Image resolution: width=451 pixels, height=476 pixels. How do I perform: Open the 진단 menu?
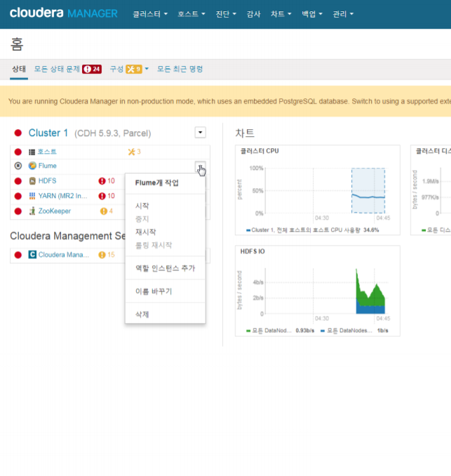click(x=226, y=14)
